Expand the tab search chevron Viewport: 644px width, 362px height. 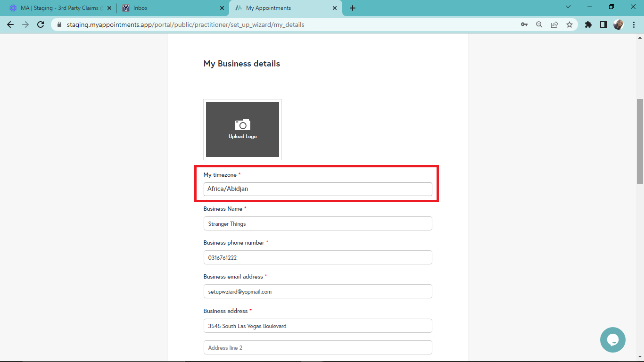tap(568, 7)
